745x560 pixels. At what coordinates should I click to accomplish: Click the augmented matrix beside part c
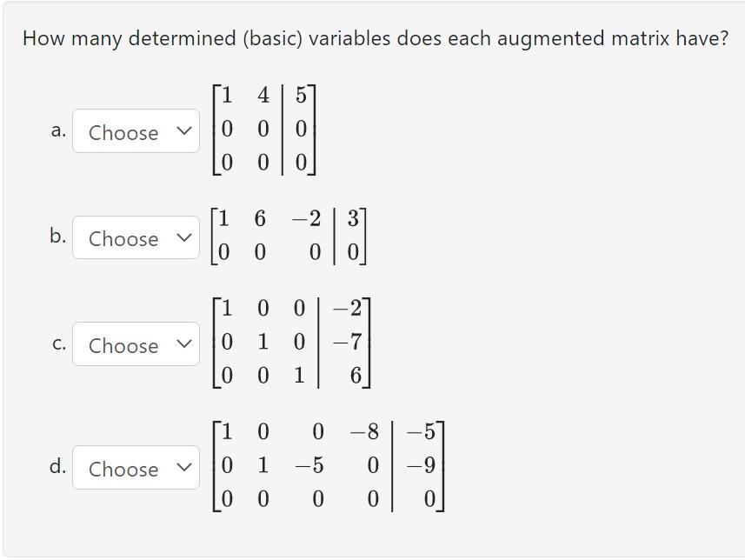[291, 344]
